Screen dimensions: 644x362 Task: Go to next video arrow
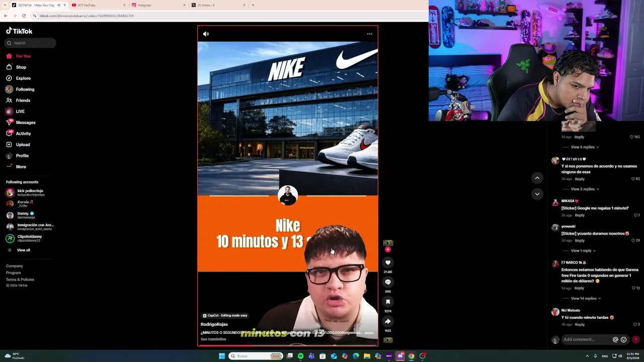[537, 194]
